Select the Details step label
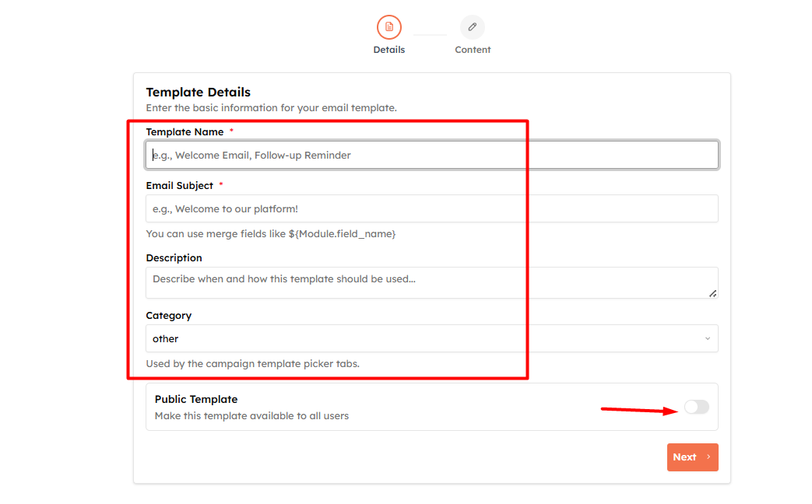This screenshot has height=504, width=812. (389, 50)
